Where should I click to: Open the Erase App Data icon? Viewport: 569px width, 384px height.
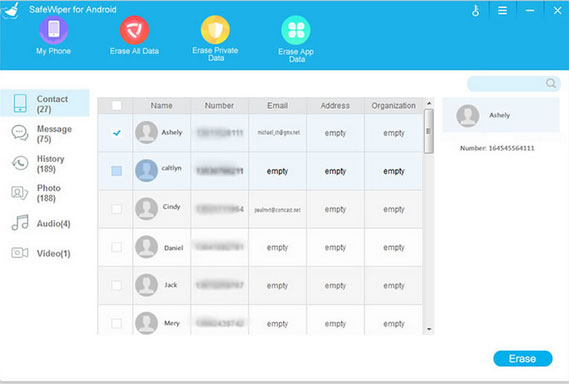[x=296, y=30]
